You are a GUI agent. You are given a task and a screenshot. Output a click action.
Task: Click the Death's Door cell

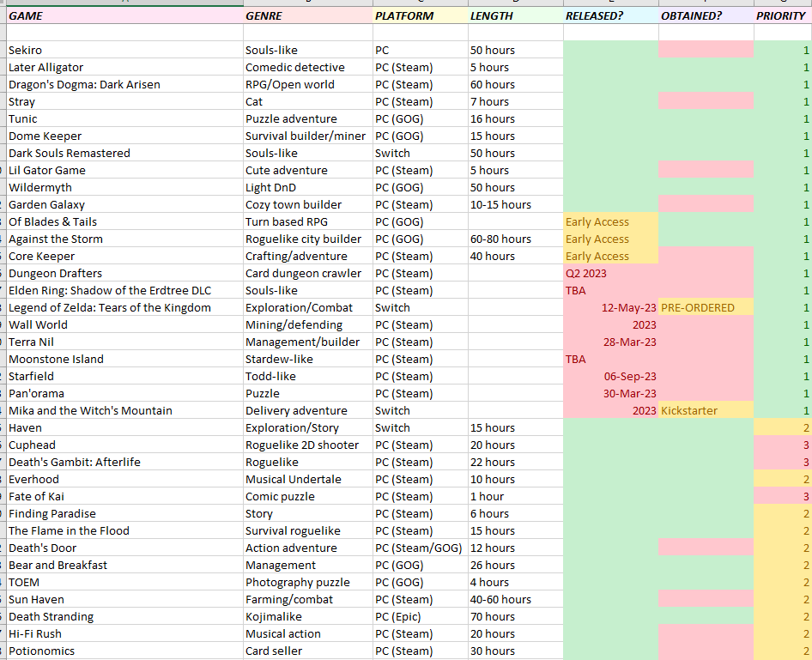(124, 548)
